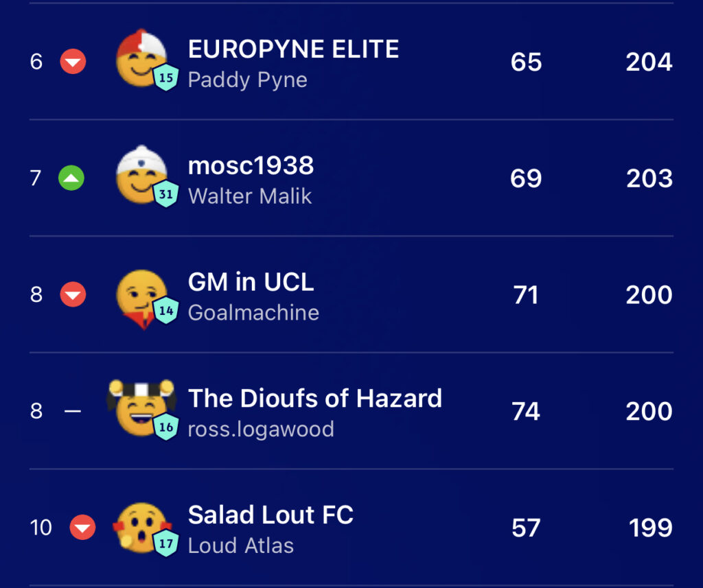Click the red down arrow for GM in UCL

73,294
